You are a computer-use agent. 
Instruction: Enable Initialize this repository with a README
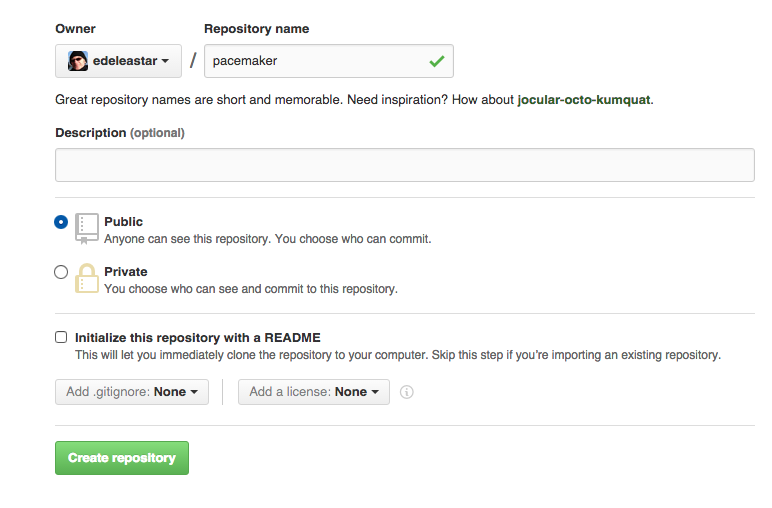point(61,337)
